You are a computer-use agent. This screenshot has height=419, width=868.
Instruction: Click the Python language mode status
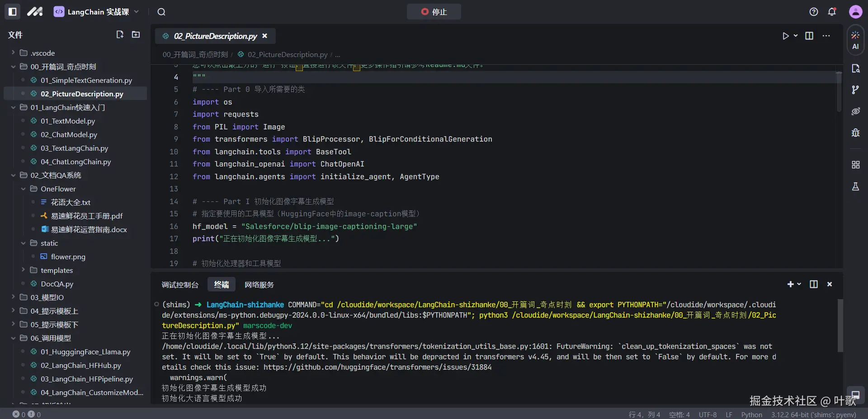coord(751,414)
